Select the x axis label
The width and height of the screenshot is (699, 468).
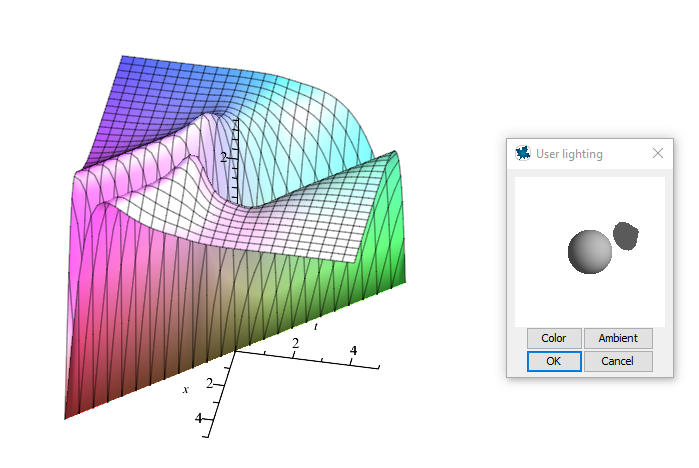click(x=185, y=389)
